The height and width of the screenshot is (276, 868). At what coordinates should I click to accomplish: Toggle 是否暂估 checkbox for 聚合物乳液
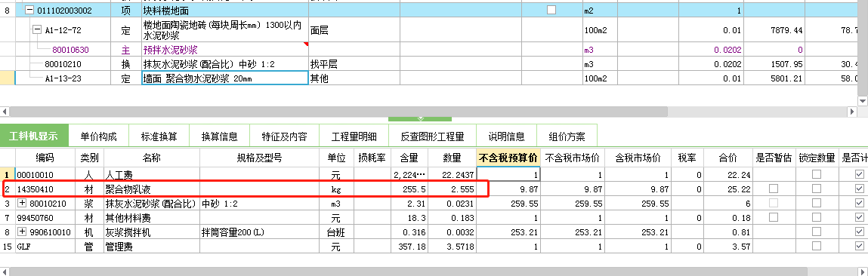(774, 189)
